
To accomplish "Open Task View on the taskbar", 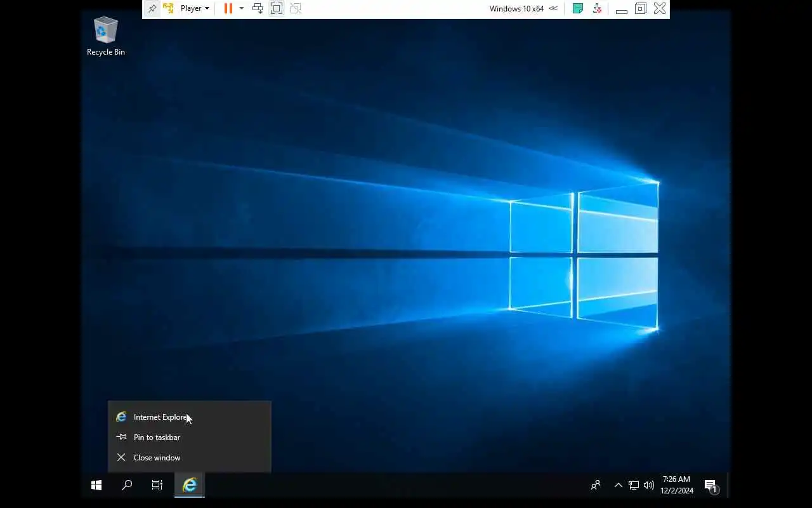I will (x=157, y=485).
